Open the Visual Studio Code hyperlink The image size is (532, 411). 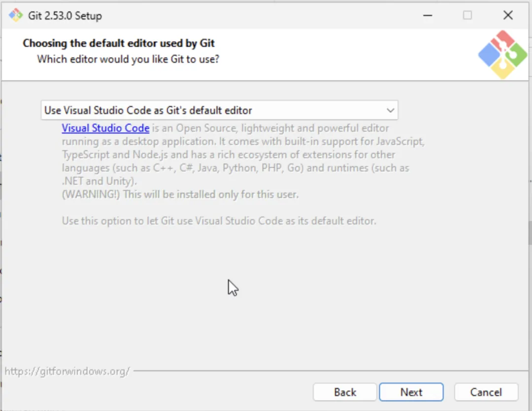point(105,128)
